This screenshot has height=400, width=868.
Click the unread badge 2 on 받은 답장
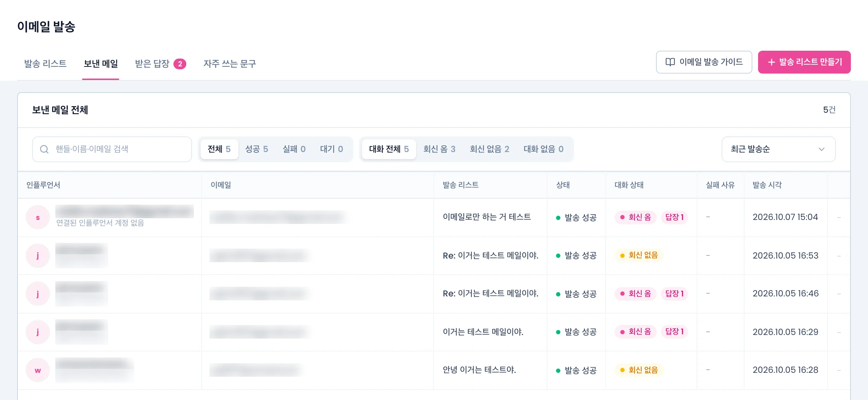180,64
